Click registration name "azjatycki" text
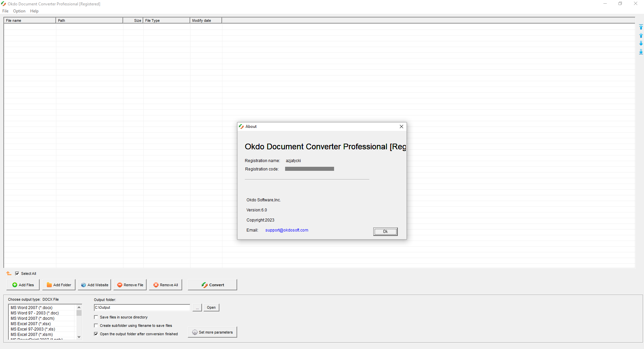The width and height of the screenshot is (644, 349). tap(293, 161)
